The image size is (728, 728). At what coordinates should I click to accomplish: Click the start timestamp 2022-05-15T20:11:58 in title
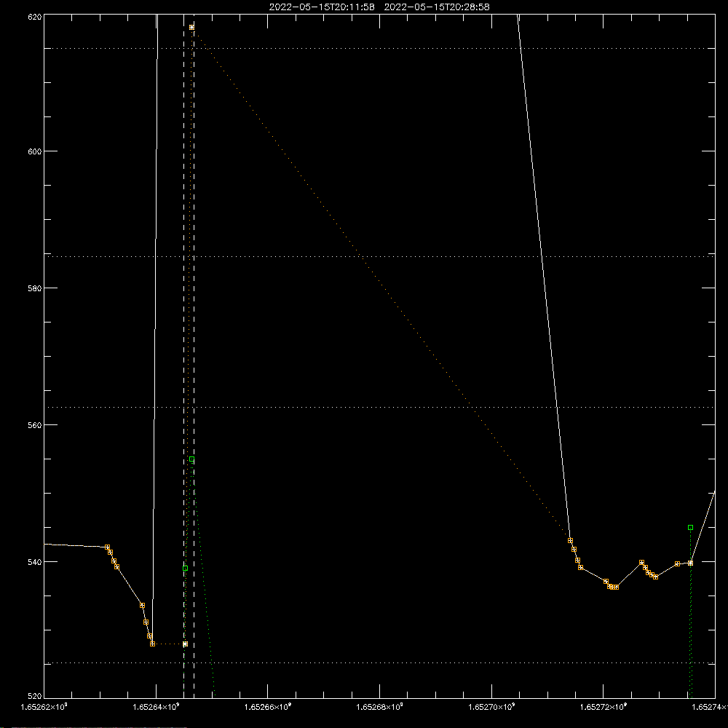tap(322, 7)
